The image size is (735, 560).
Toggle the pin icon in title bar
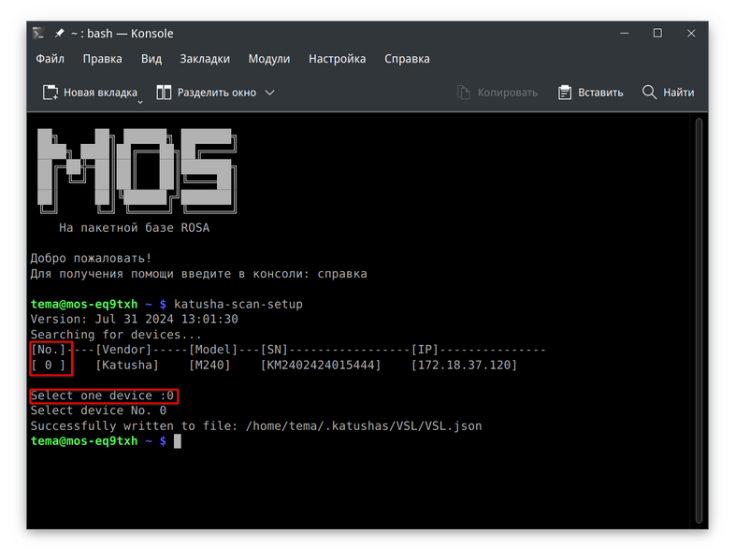(x=60, y=34)
